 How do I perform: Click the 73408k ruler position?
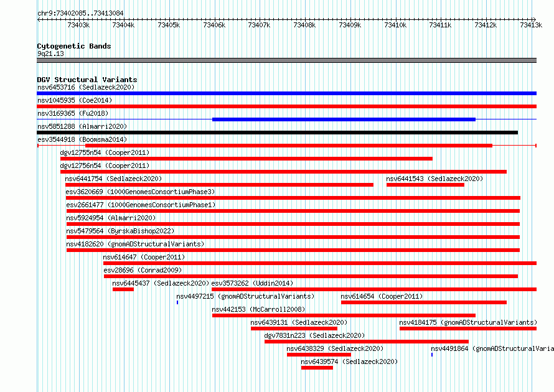[x=304, y=25]
